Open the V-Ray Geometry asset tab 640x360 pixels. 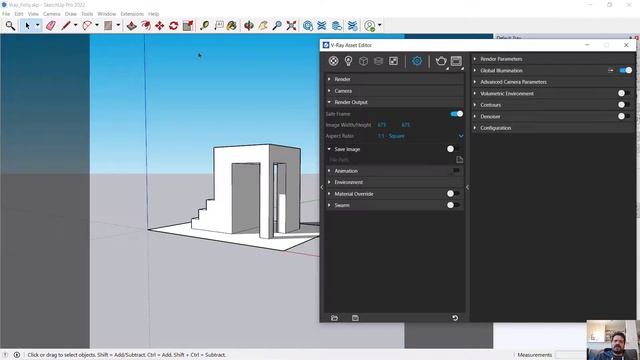(x=363, y=61)
